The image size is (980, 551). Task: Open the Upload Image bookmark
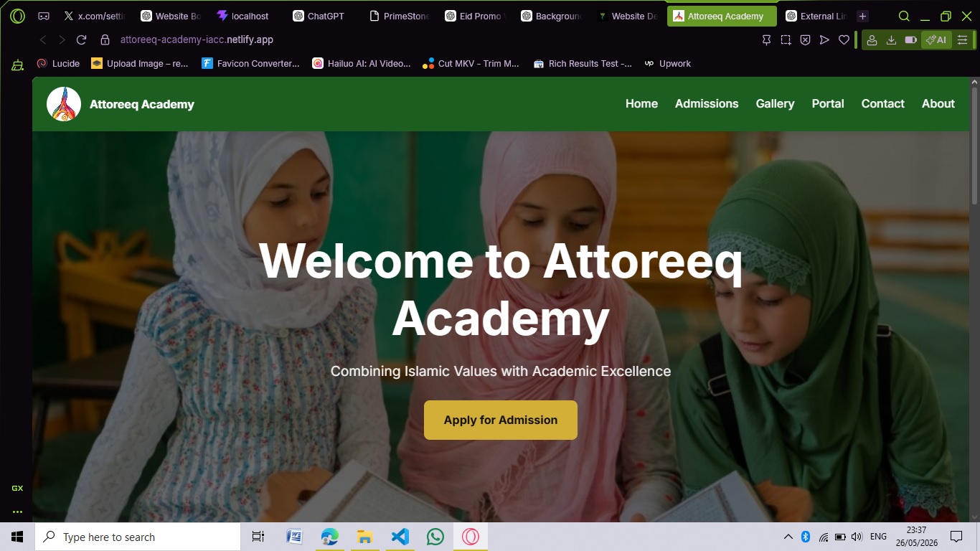(140, 64)
